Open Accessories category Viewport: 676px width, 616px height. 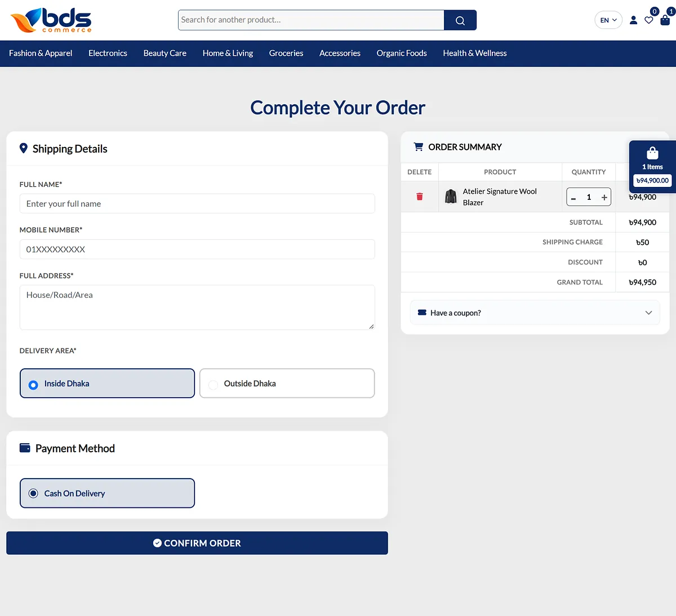[340, 53]
